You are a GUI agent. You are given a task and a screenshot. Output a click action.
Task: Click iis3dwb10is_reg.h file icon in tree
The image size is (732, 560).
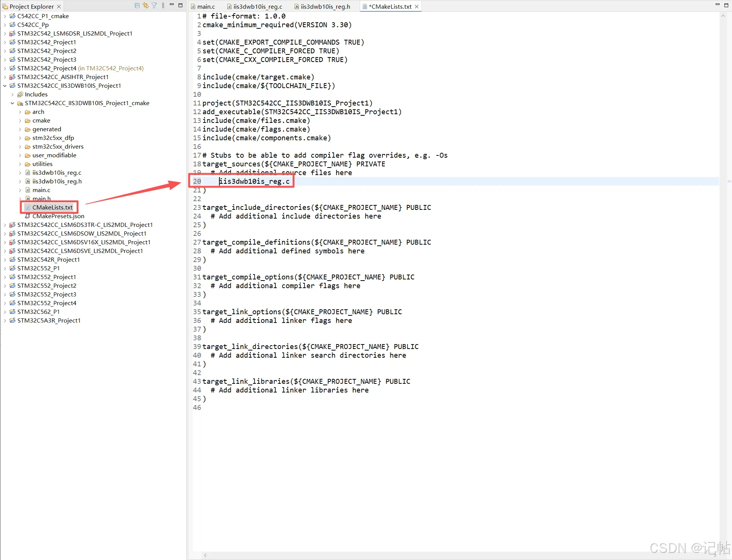click(28, 181)
